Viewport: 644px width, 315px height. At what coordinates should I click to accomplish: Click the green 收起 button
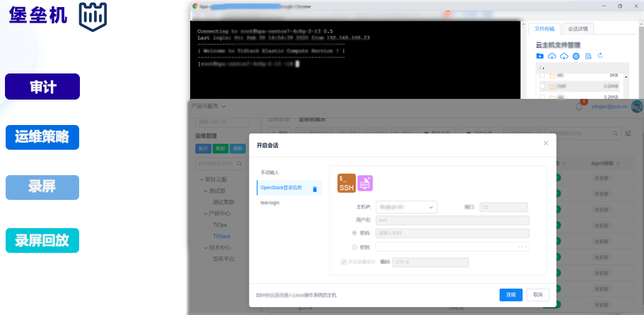221,148
